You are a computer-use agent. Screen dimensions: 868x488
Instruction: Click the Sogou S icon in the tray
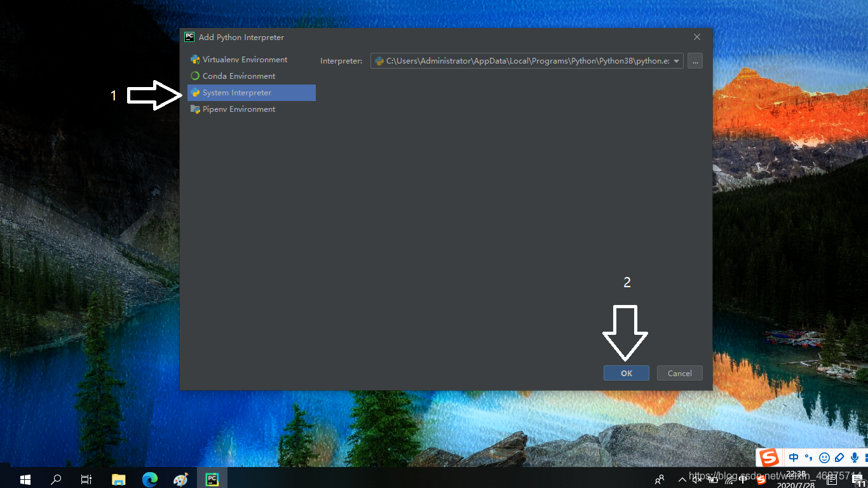(761, 480)
